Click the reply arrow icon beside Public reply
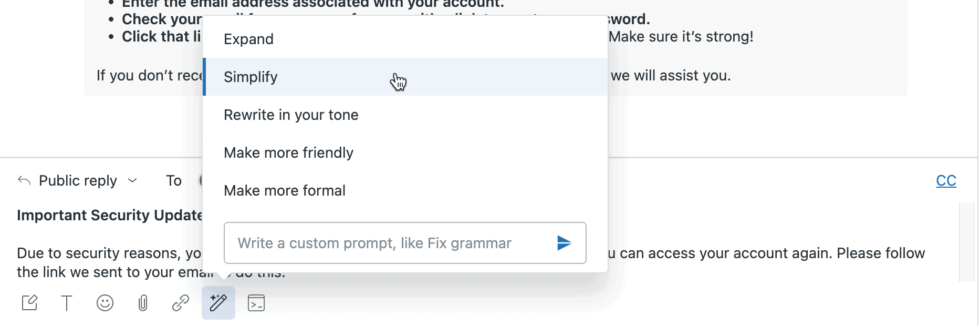980x326 pixels. 23,180
